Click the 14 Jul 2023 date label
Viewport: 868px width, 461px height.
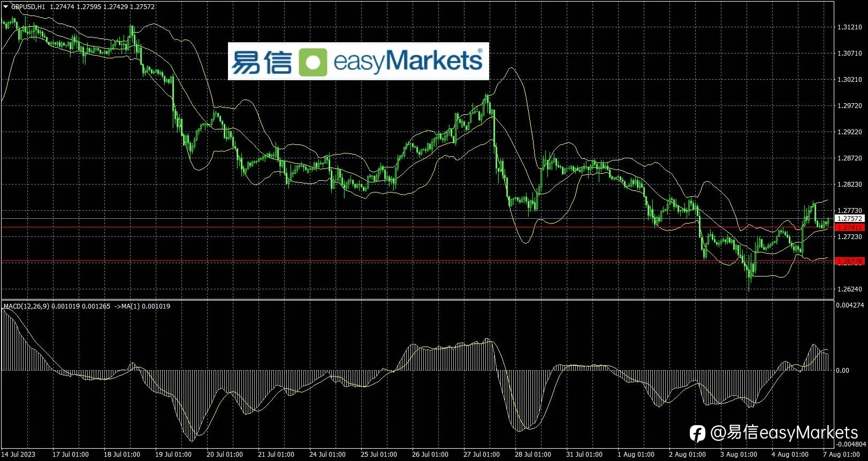coord(18,455)
